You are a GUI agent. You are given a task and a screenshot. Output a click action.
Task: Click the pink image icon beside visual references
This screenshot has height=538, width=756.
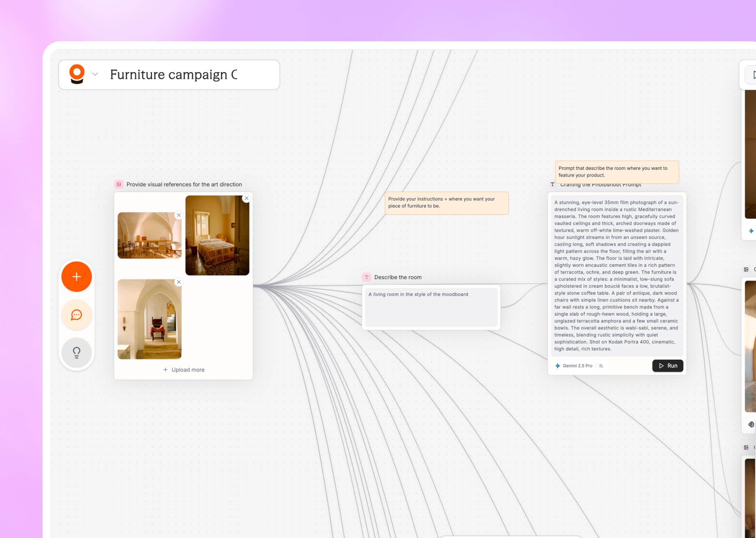[x=119, y=184]
